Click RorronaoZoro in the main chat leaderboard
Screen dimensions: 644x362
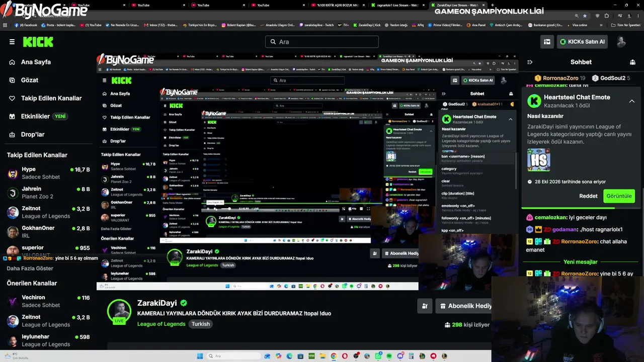point(560,78)
